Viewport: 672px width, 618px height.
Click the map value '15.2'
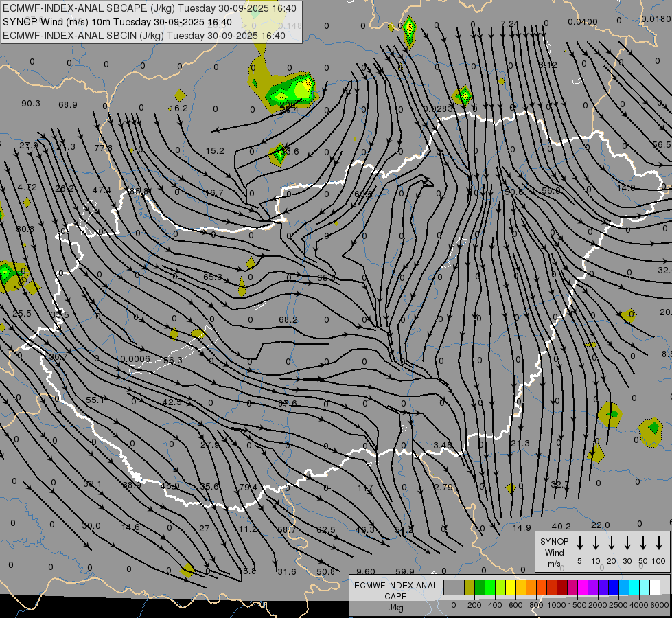[215, 150]
